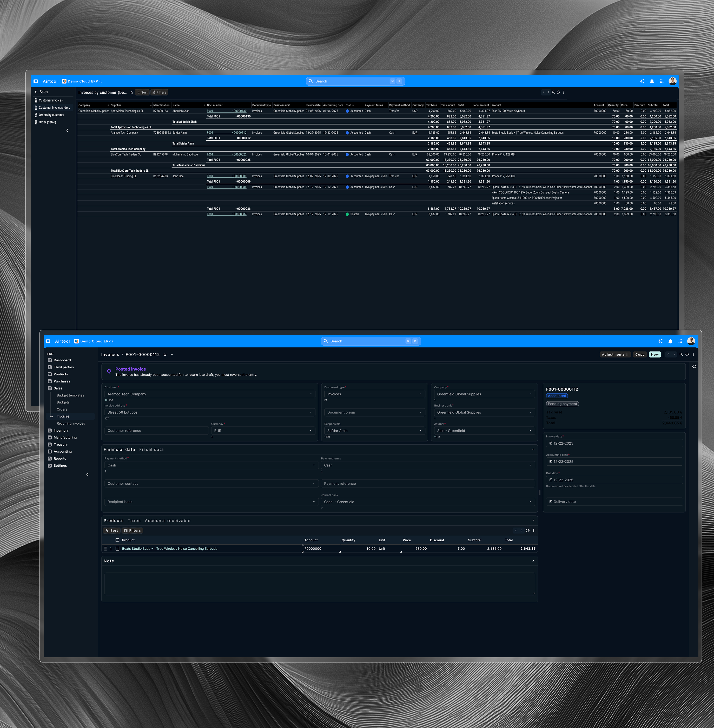Open the Beats Studio Buds product link
714x728 pixels.
coord(169,549)
